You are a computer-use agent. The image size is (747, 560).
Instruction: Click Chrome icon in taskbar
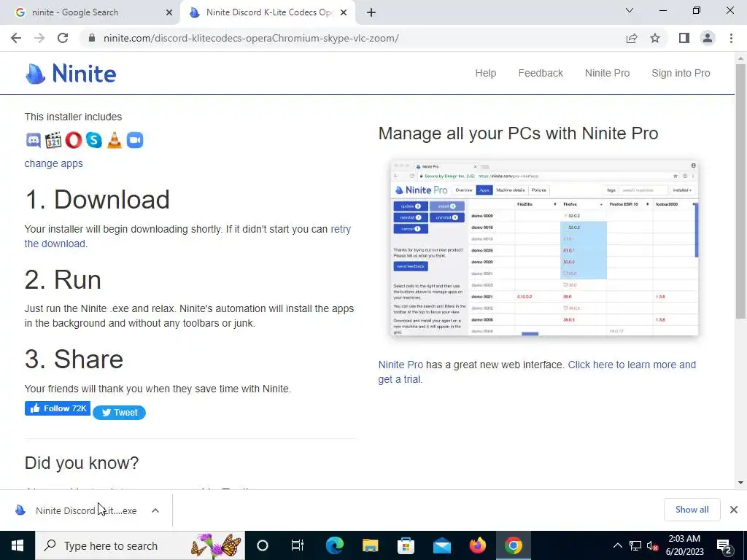[513, 545]
